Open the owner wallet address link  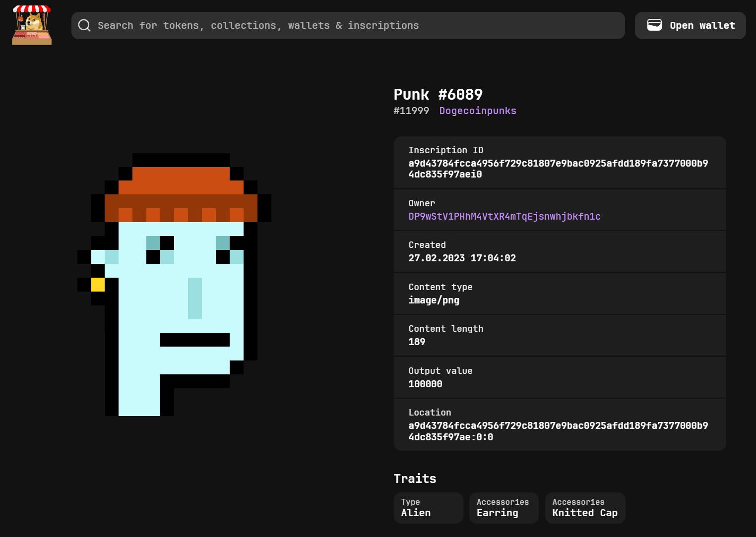(x=504, y=216)
